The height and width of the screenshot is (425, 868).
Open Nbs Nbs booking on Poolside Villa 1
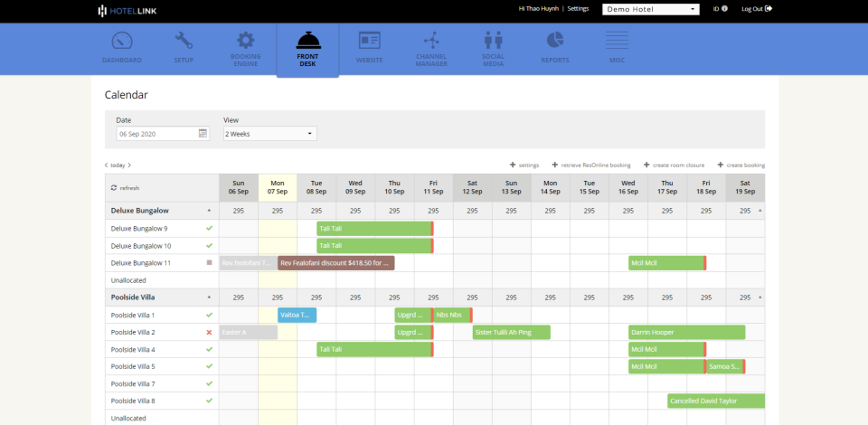point(453,315)
